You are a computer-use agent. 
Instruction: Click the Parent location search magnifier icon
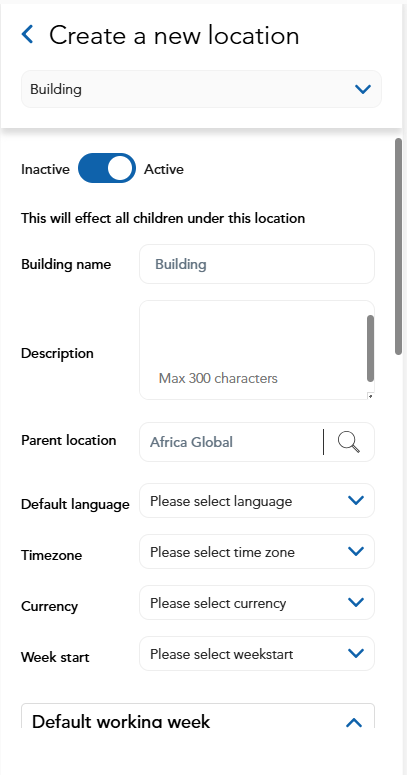tap(349, 441)
